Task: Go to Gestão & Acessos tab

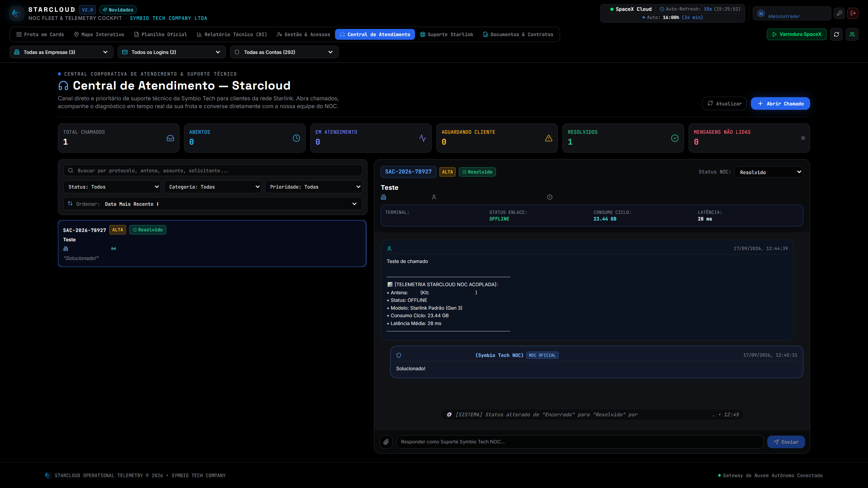Action: pyautogui.click(x=303, y=34)
